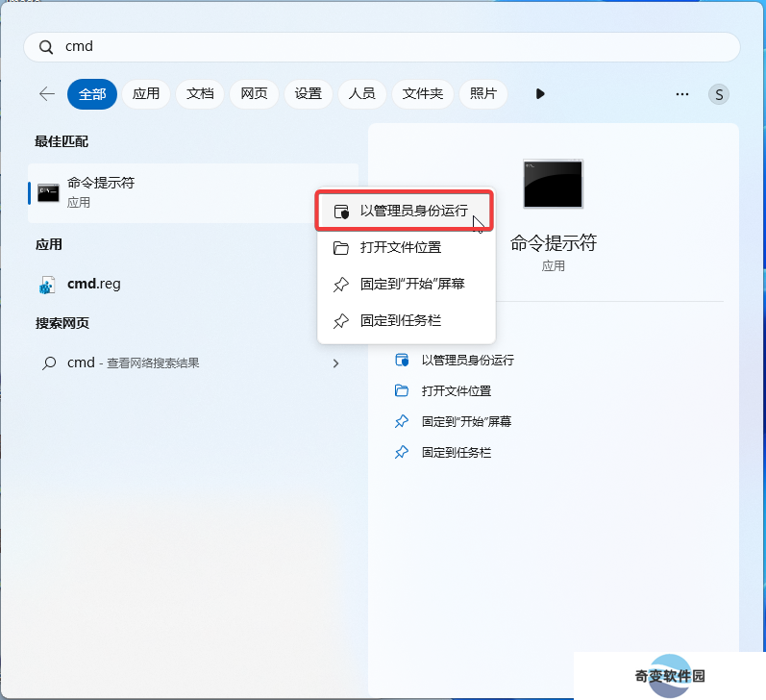Image resolution: width=766 pixels, height=700 pixels.
Task: Choose 打开文件位置 in context menu
Action: (406, 247)
